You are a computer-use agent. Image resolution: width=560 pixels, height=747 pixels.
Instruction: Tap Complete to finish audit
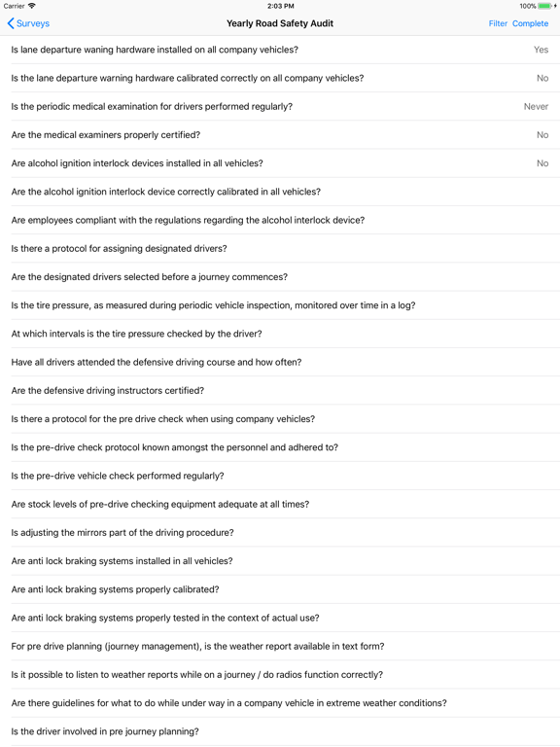click(530, 23)
